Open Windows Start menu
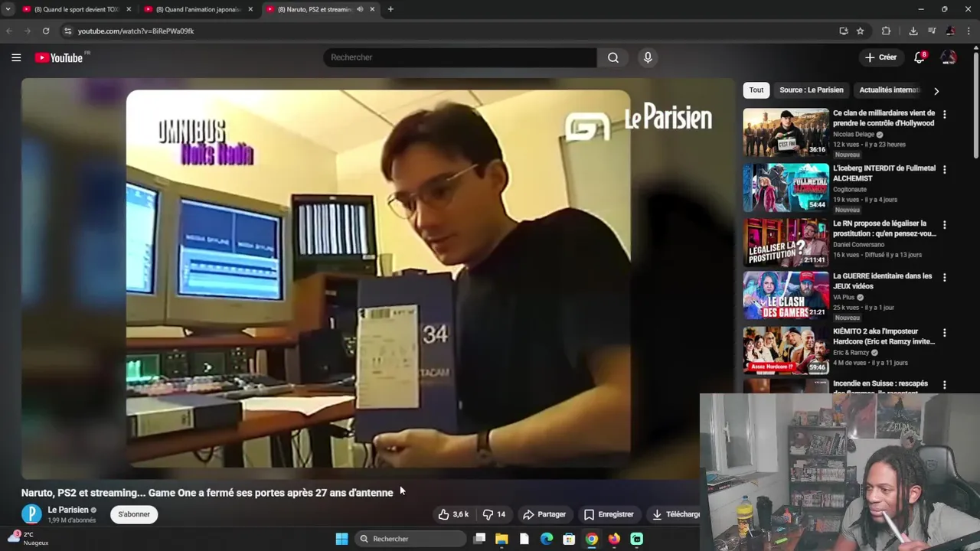This screenshot has width=980, height=551. click(x=341, y=539)
